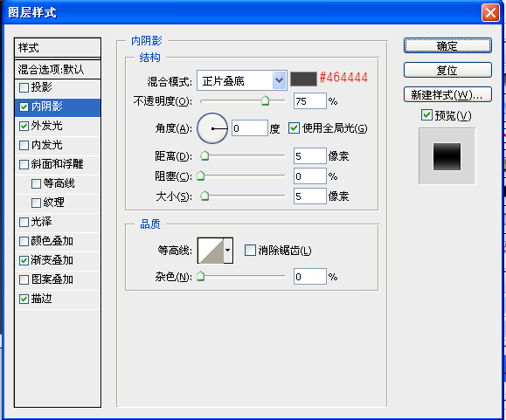
Task: Open the contour curve thumbnail picker
Action: click(x=211, y=251)
